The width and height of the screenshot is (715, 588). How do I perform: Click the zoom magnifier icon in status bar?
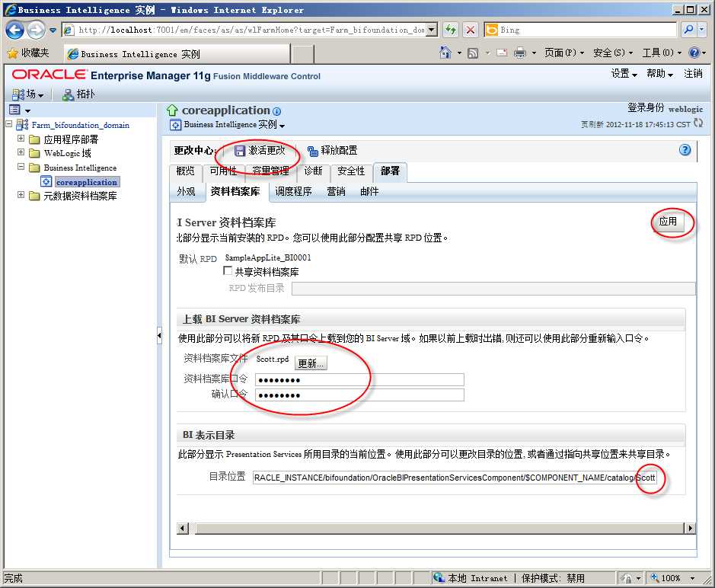(x=655, y=577)
